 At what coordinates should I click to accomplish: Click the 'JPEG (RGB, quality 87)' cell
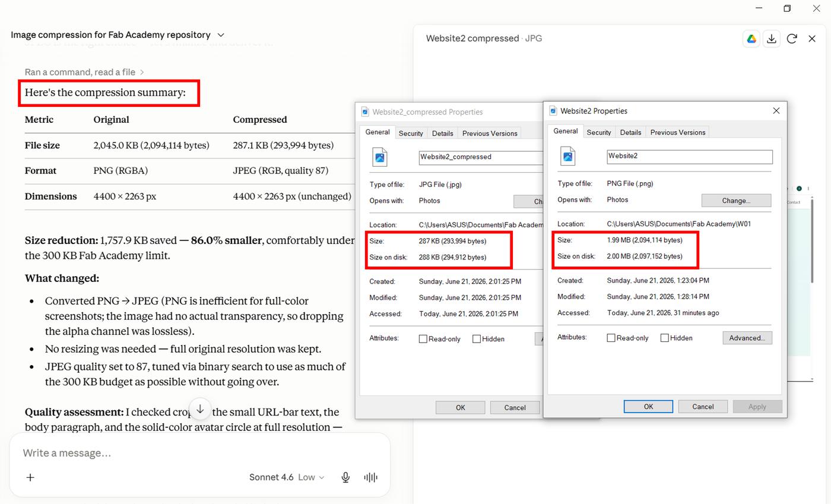[280, 171]
